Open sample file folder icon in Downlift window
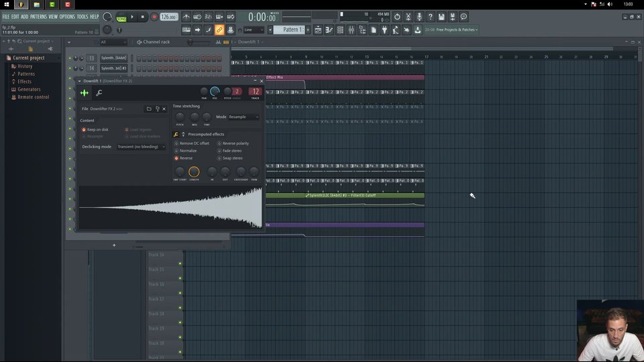 tap(149, 109)
